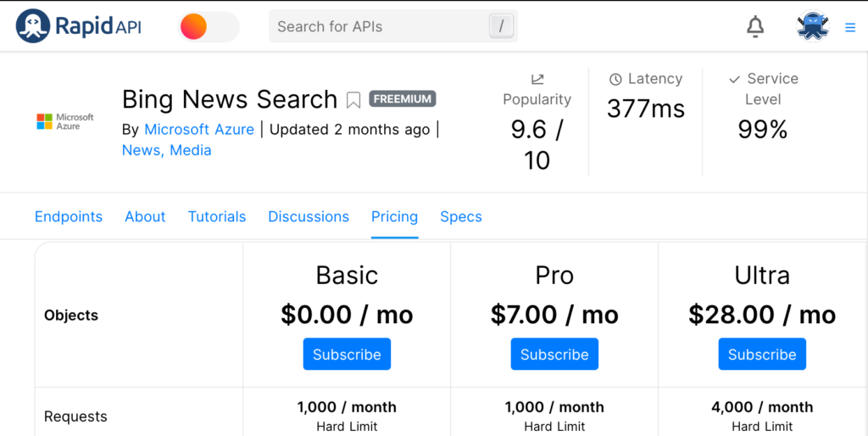Bookmark Bing News Search API
Image resolution: width=868 pixels, height=436 pixels.
pyautogui.click(x=353, y=100)
